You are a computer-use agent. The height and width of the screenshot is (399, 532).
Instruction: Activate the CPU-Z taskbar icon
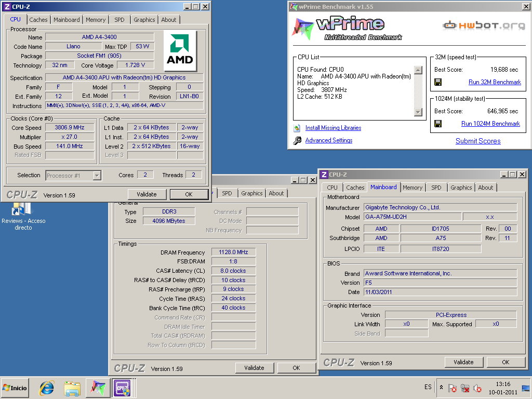click(123, 388)
